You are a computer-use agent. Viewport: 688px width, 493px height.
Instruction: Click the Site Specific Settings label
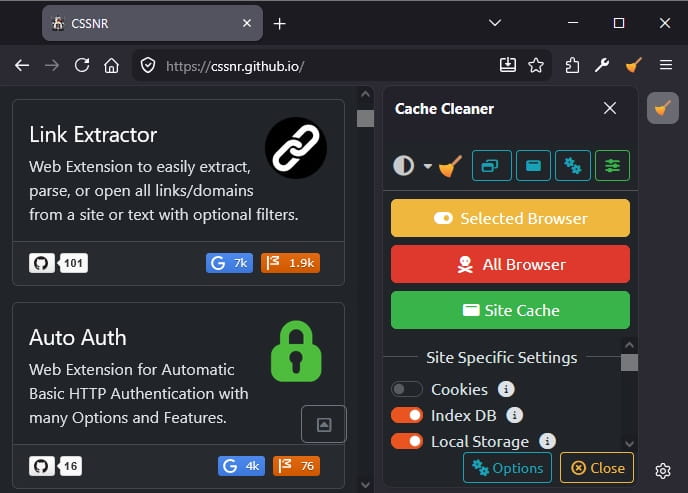tap(502, 357)
